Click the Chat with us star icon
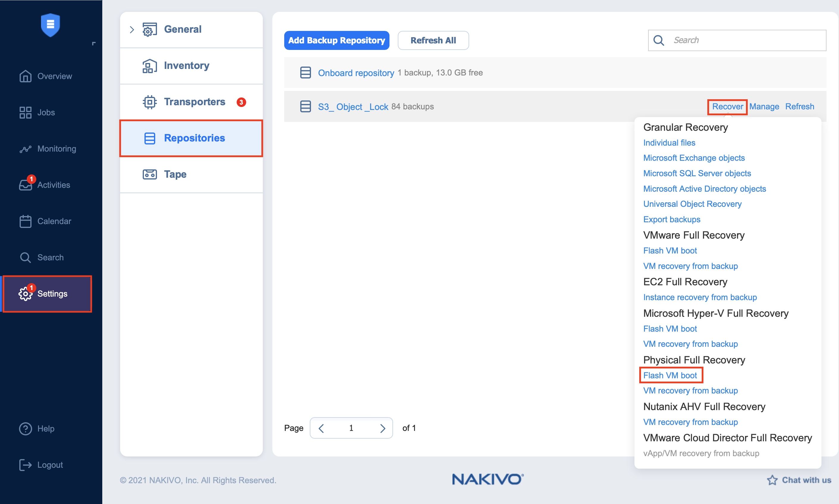 772,480
